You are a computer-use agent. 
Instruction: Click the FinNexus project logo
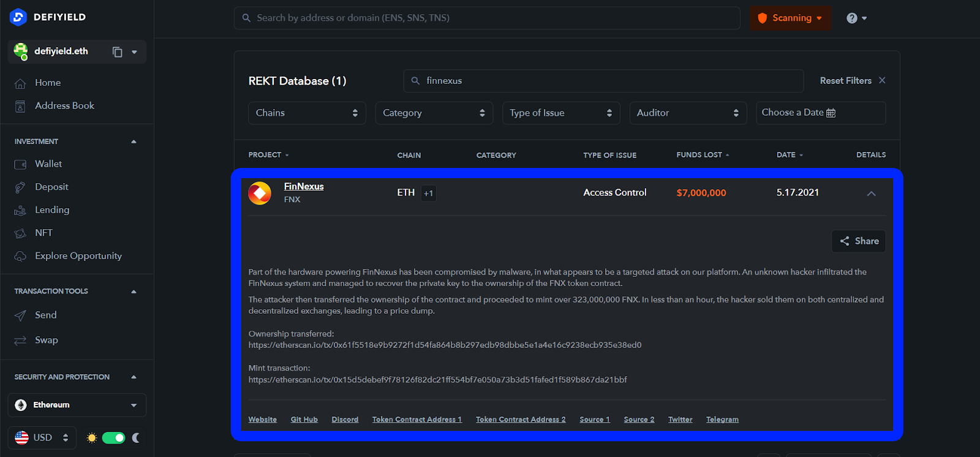(x=260, y=193)
